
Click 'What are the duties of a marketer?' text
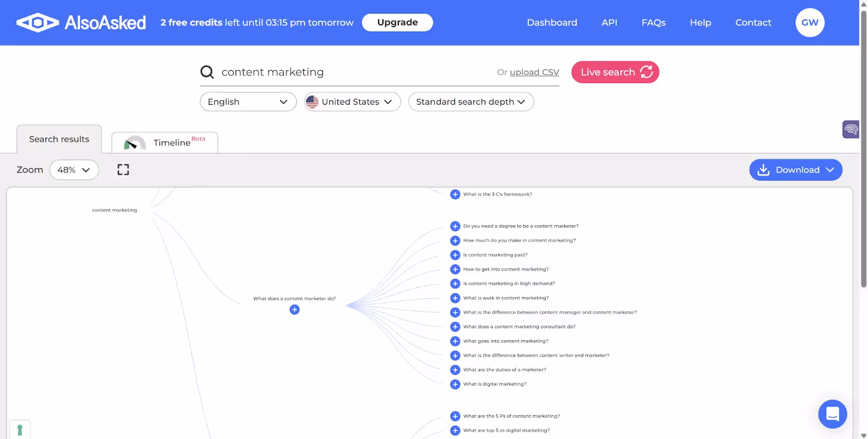[505, 370]
